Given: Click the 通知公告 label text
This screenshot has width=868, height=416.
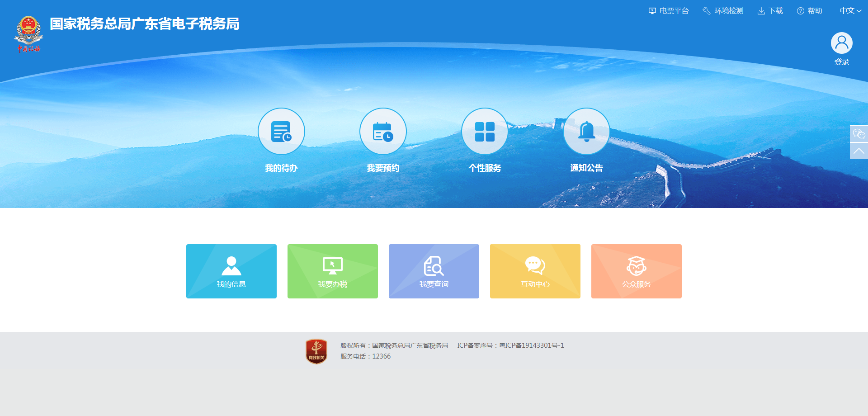Looking at the screenshot, I should click(586, 168).
